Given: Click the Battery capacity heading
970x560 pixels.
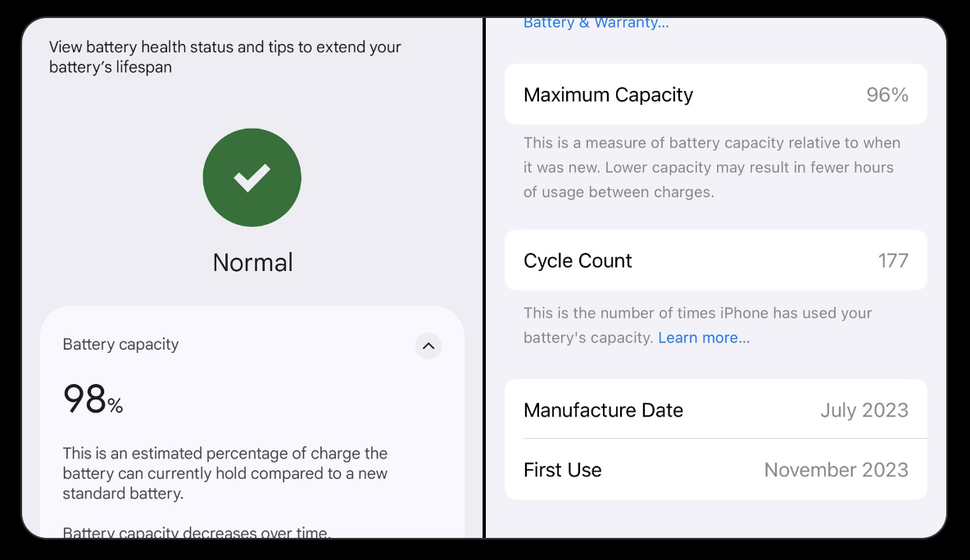Looking at the screenshot, I should click(x=120, y=345).
